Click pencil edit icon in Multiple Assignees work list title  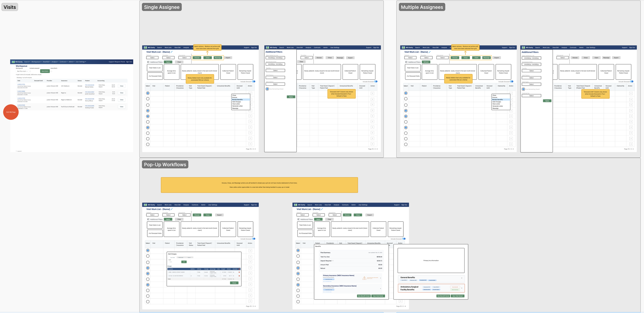click(x=430, y=52)
